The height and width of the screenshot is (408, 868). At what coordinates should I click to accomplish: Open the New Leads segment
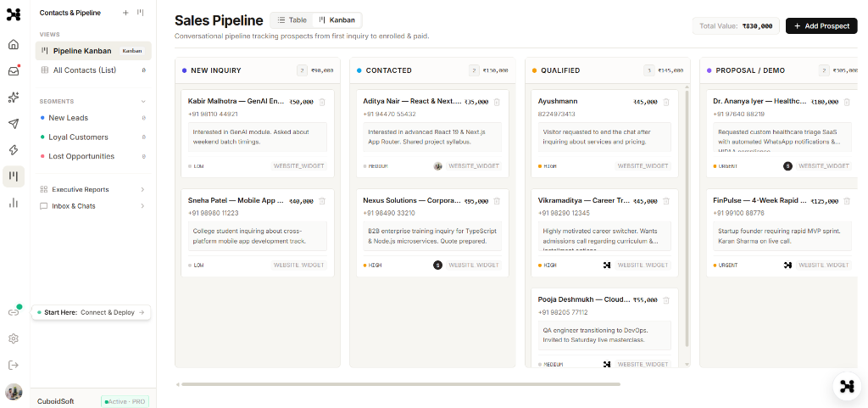point(93,118)
